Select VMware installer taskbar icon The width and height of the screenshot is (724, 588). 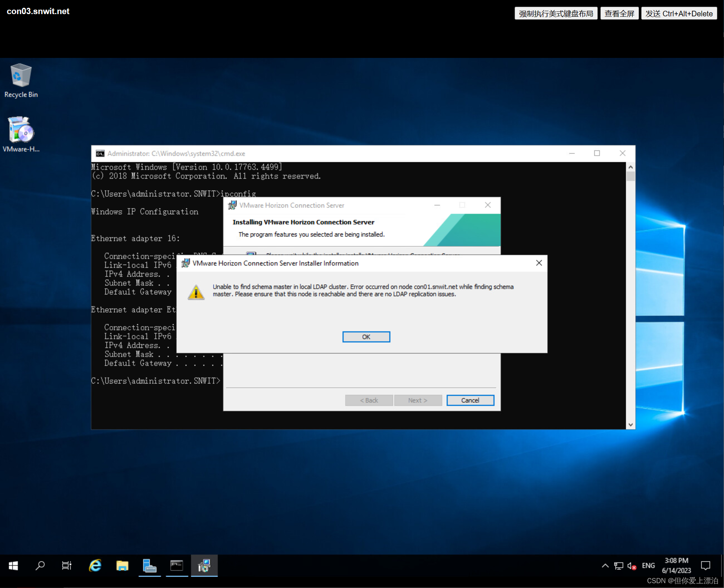pos(204,566)
